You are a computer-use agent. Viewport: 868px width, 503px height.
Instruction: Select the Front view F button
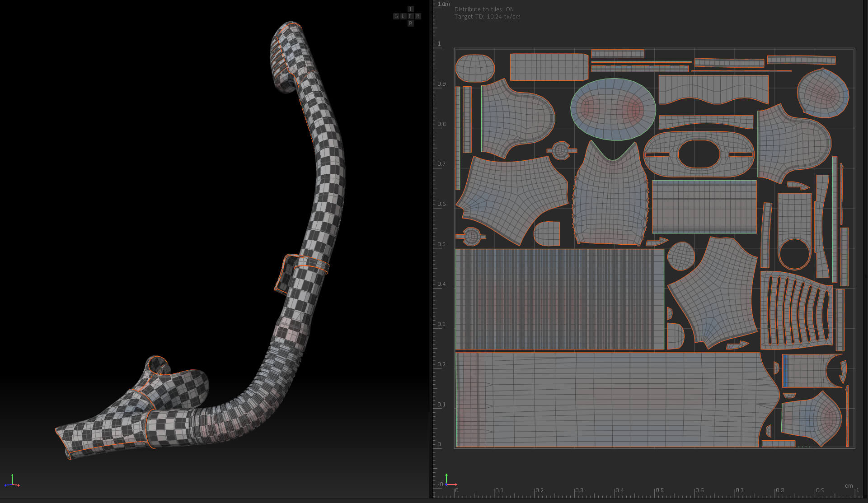[410, 16]
